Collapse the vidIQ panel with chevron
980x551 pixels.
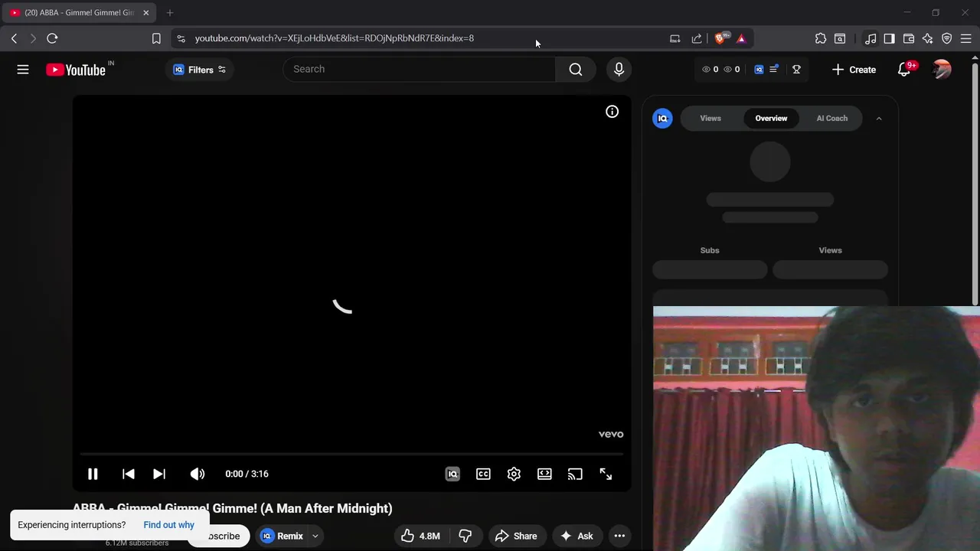click(x=879, y=119)
